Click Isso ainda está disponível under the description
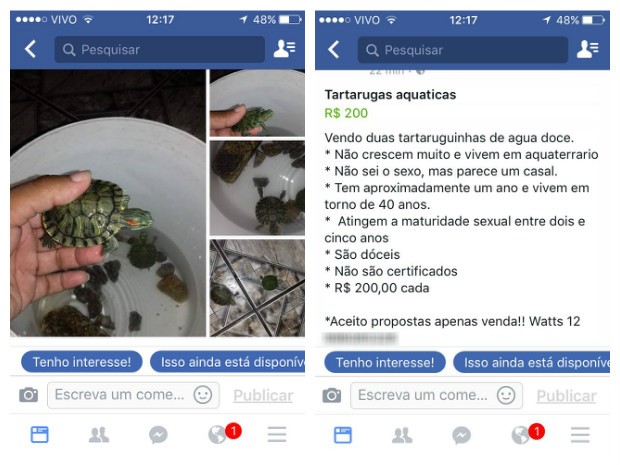The image size is (620, 465). tap(531, 362)
